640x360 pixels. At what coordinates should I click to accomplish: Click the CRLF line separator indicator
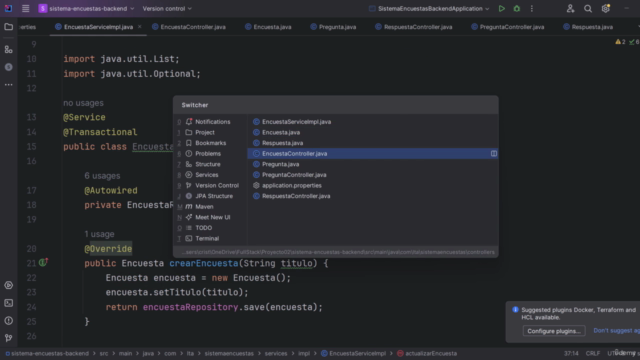pos(593,353)
